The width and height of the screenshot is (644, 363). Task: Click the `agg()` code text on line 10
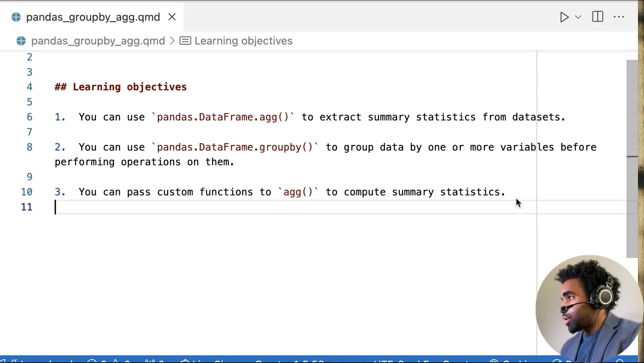click(298, 192)
